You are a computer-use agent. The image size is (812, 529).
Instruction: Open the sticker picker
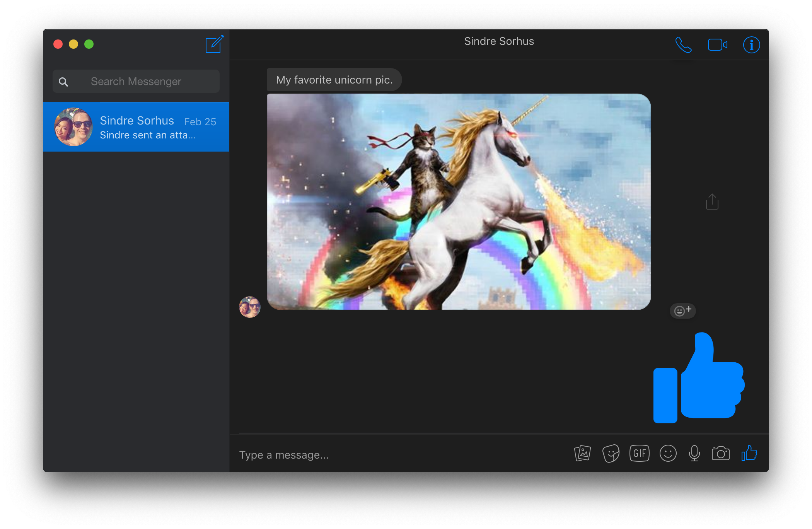coord(611,453)
